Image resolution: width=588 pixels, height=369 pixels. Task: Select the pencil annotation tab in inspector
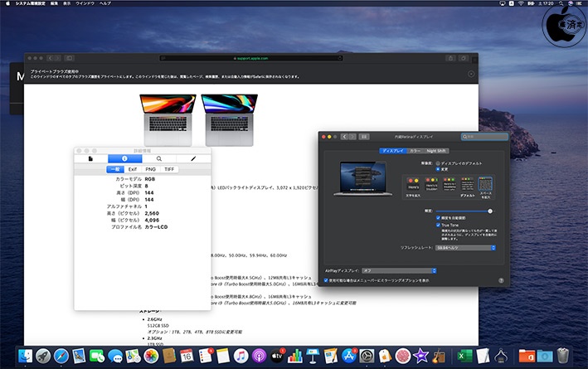(x=193, y=158)
